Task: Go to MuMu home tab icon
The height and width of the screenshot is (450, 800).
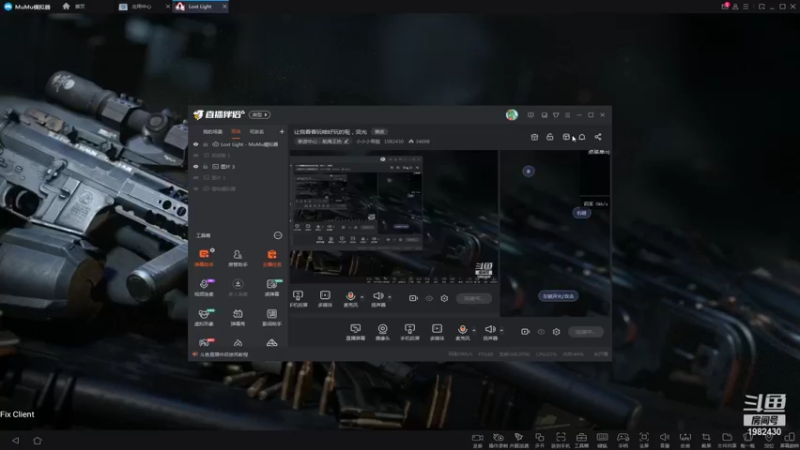Action: pyautogui.click(x=66, y=6)
